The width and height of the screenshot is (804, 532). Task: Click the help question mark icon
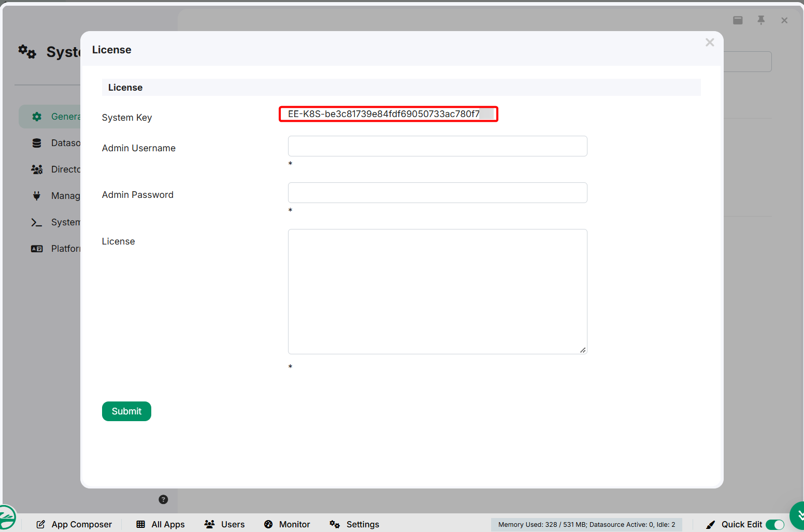click(x=163, y=499)
